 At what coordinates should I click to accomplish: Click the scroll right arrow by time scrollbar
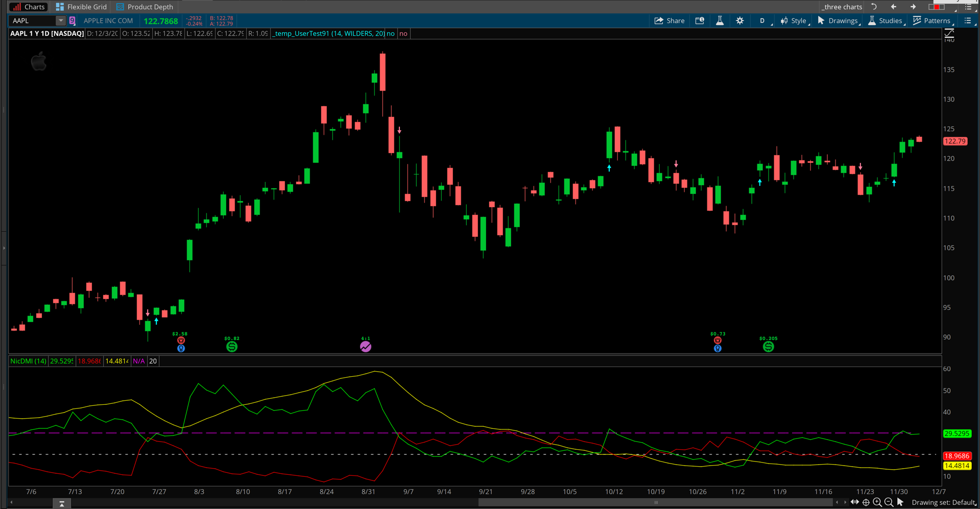pyautogui.click(x=845, y=502)
